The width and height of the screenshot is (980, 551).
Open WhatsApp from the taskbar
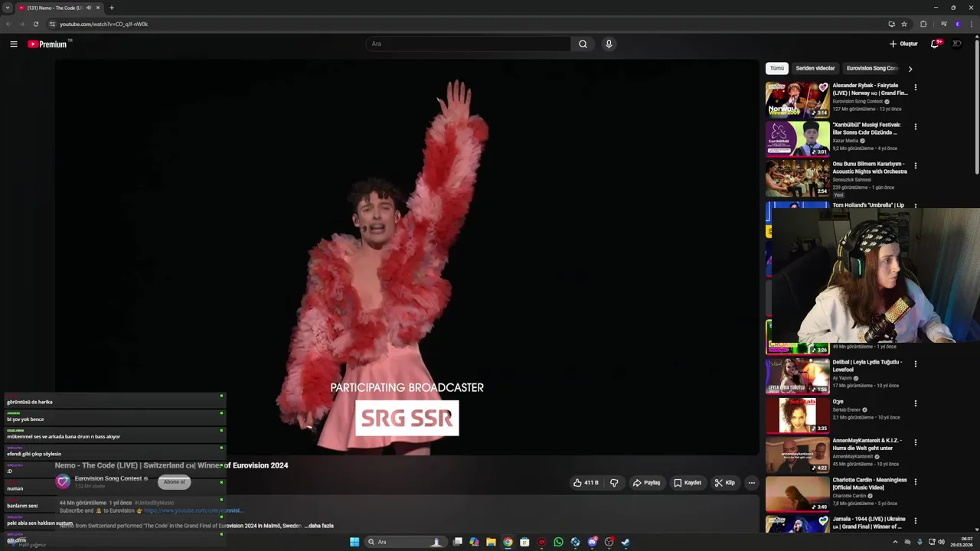(558, 542)
